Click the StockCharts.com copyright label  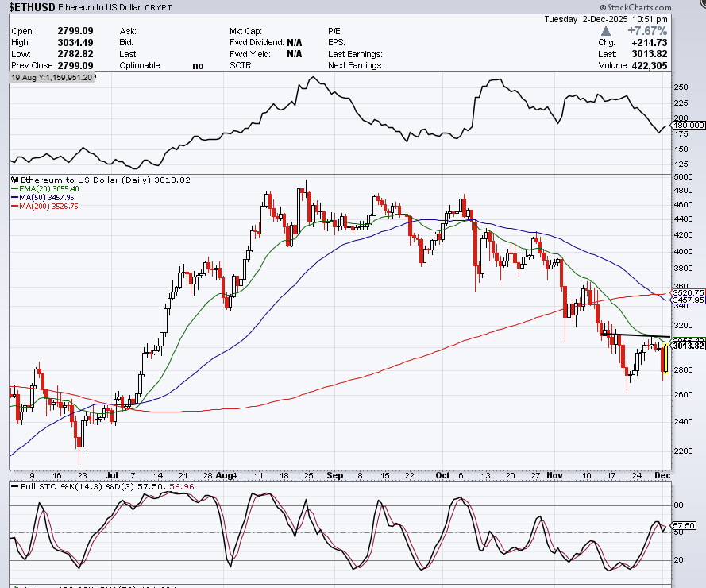635,7
